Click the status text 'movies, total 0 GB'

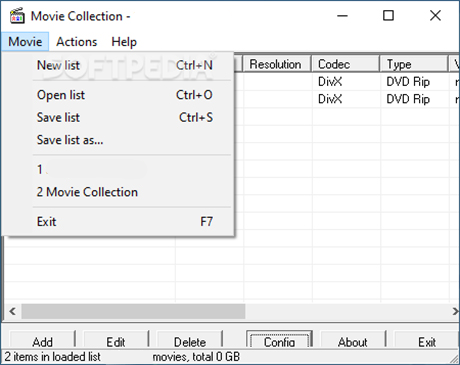coord(196,357)
